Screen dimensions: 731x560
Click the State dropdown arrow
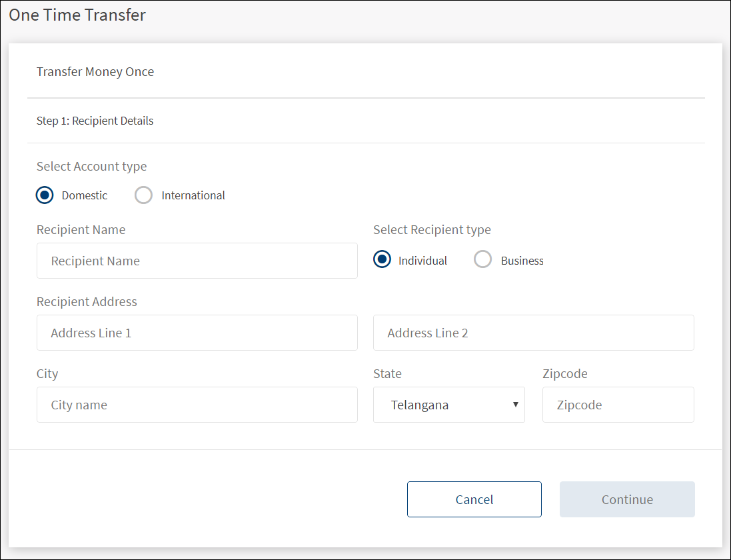(x=515, y=405)
